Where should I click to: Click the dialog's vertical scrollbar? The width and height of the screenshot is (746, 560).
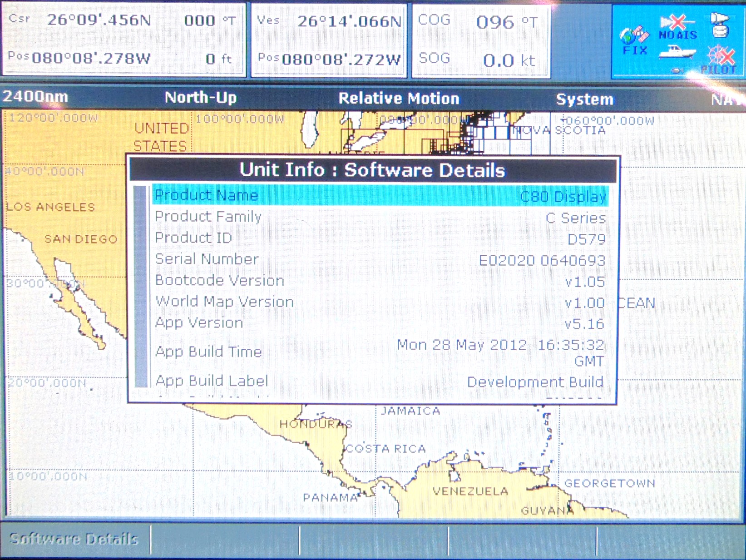coord(141,286)
